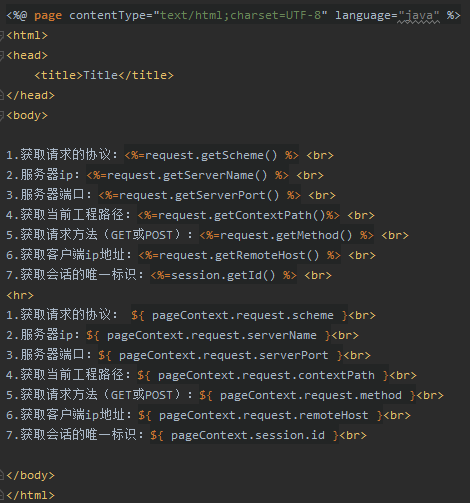Collapse the <html> fold marker in gutter
470x503 pixels.
tap(2, 35)
